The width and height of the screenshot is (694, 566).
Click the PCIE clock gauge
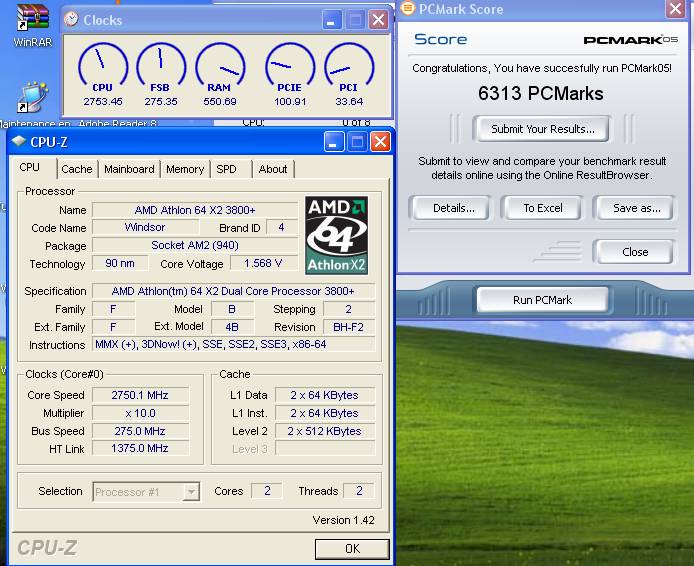(x=290, y=64)
